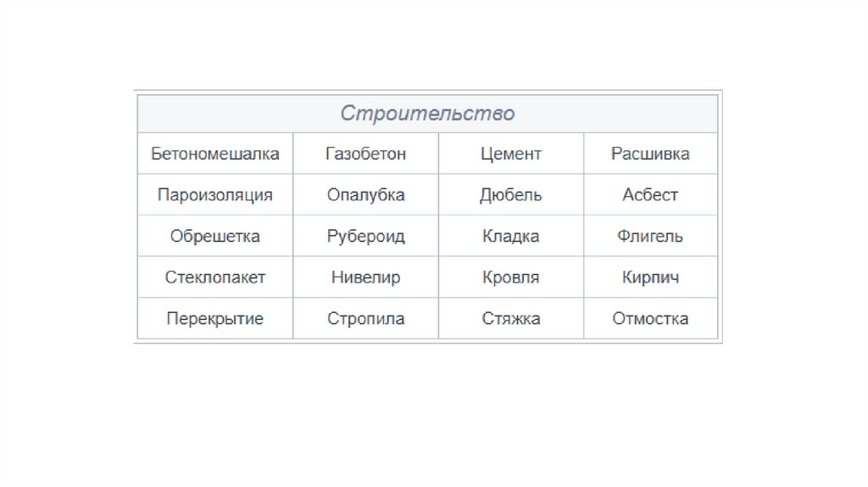Select the Кровля cell
The height and width of the screenshot is (487, 868).
click(510, 277)
